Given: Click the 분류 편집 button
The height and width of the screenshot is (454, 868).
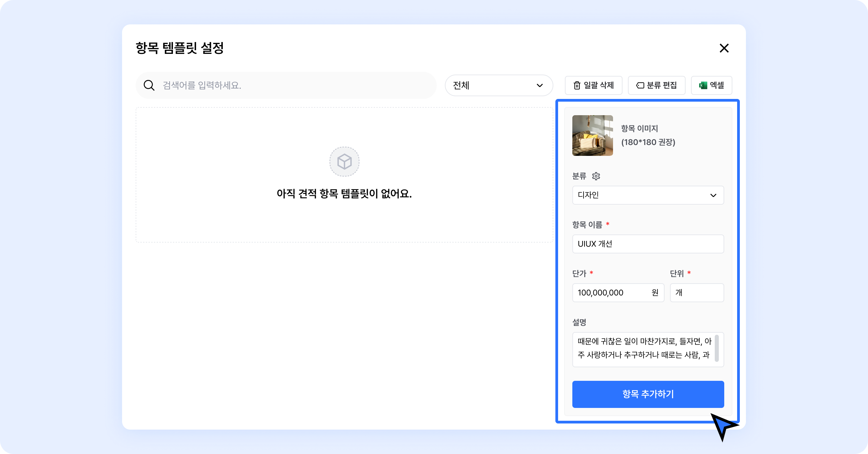Looking at the screenshot, I should click(x=656, y=85).
